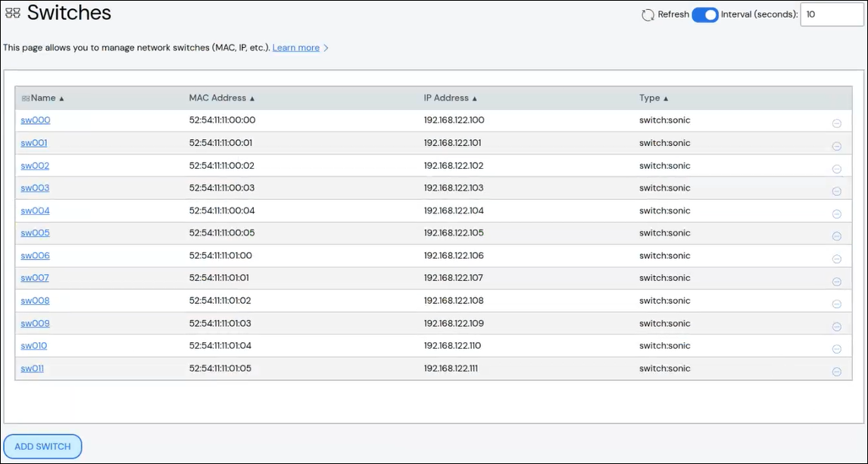The width and height of the screenshot is (868, 464).
Task: Open the row actions icon for sw004
Action: (x=836, y=214)
